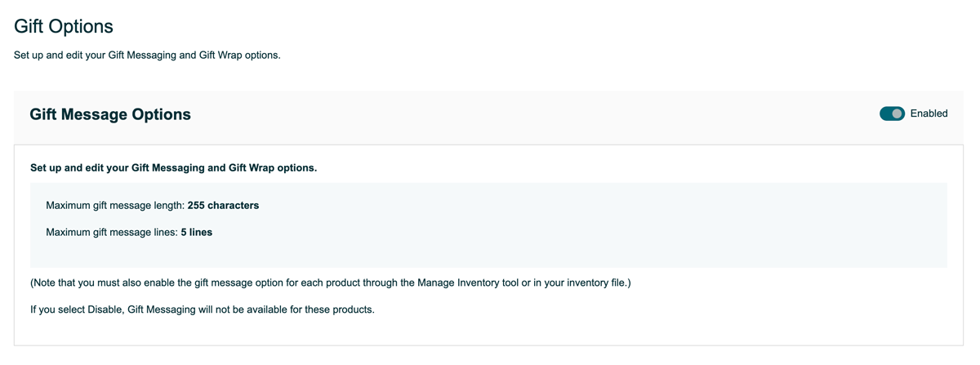Select the 5 lines value

pos(197,233)
